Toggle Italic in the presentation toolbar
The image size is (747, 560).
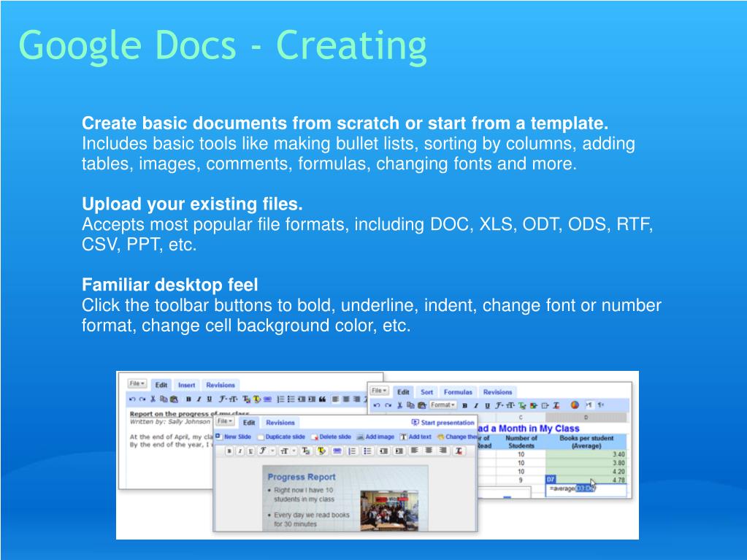tap(240, 450)
